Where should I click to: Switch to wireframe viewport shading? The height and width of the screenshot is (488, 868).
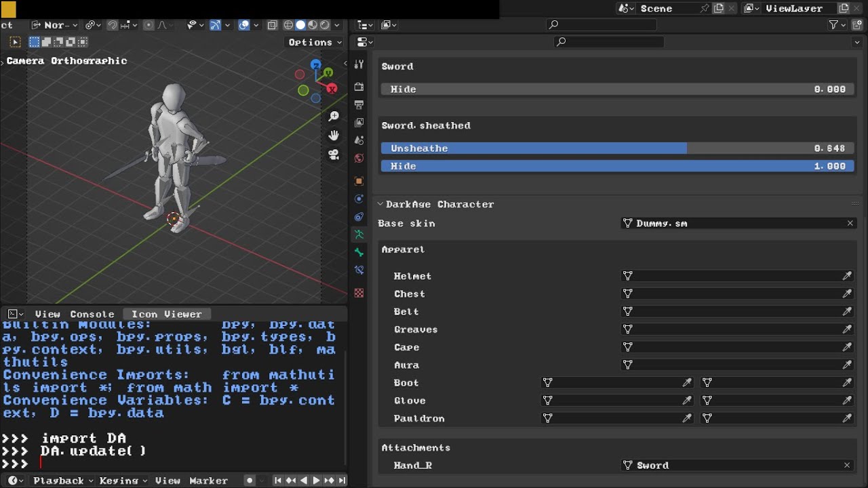(288, 25)
